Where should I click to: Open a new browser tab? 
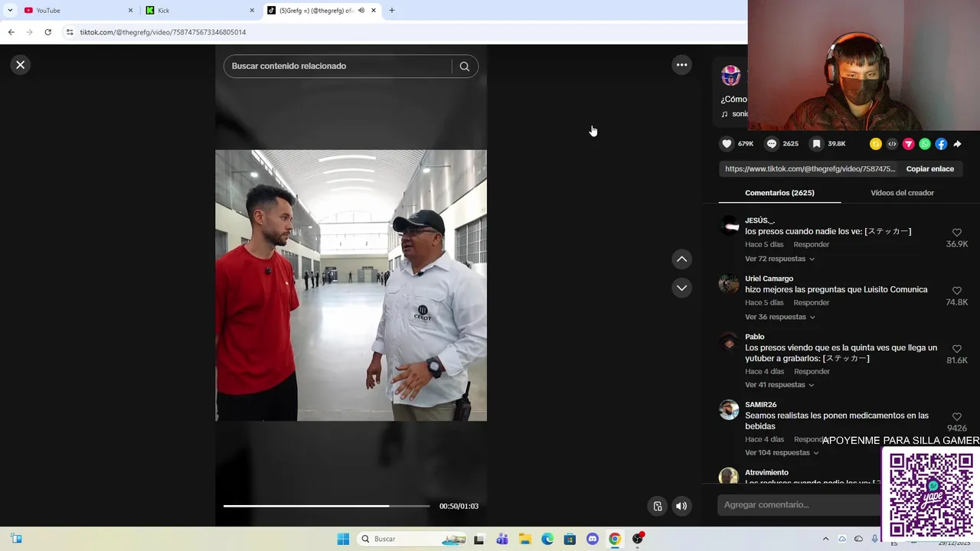[392, 10]
